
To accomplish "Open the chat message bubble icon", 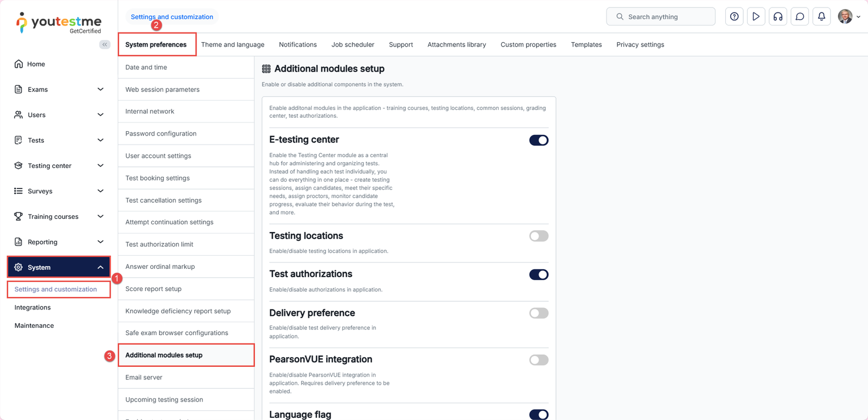I will click(x=800, y=17).
